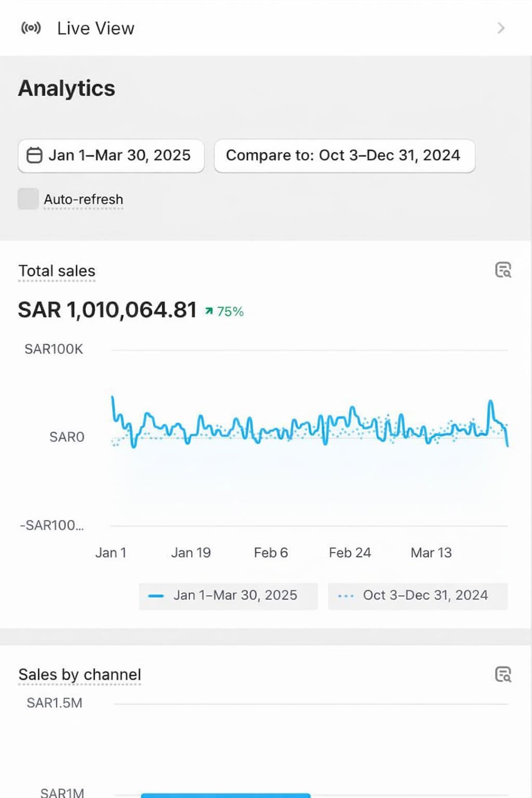Open the Compare to Oct 3–Dec 31 selector
The width and height of the screenshot is (532, 798).
pos(344,155)
